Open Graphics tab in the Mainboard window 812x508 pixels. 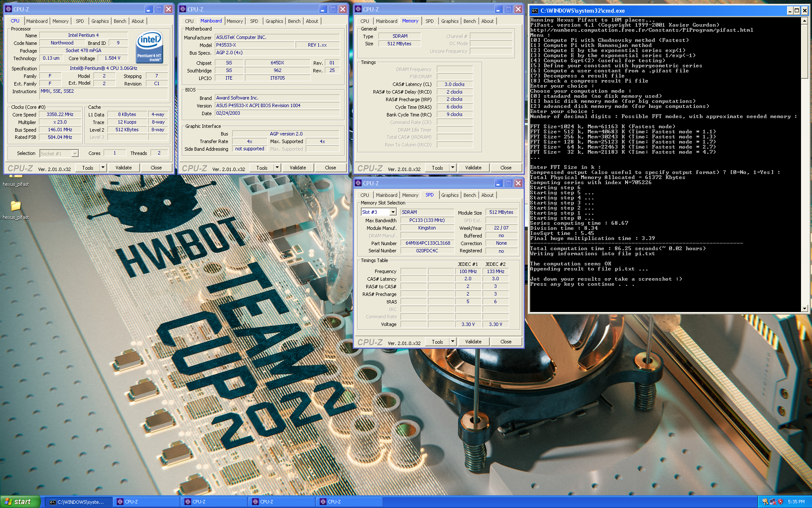click(x=274, y=21)
